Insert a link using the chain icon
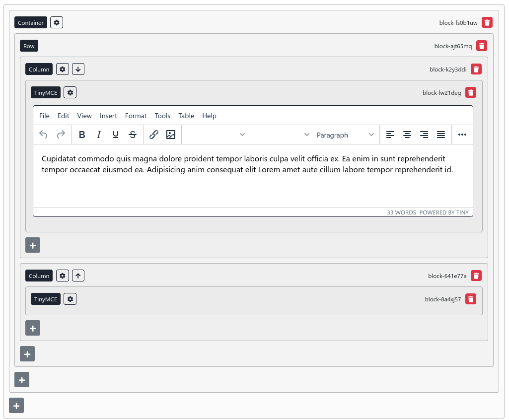This screenshot has height=420, width=509. (x=154, y=135)
